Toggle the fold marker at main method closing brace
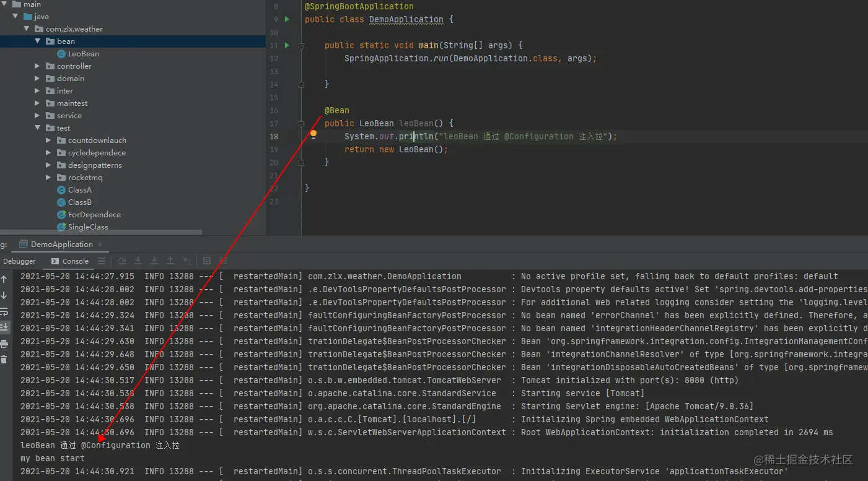Screen dimensions: 868x481 [301, 84]
